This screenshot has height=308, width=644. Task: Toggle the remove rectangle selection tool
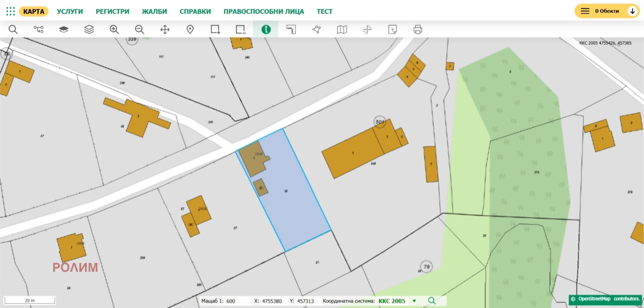pos(240,29)
